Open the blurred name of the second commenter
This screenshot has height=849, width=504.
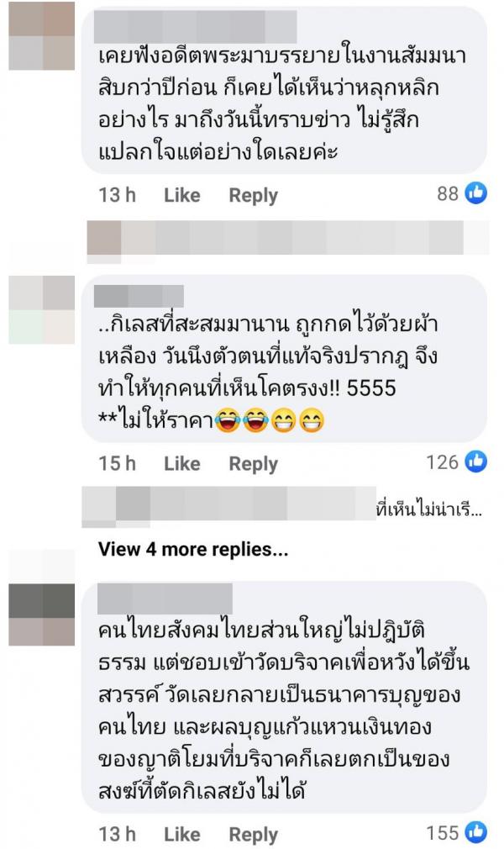pos(139,296)
